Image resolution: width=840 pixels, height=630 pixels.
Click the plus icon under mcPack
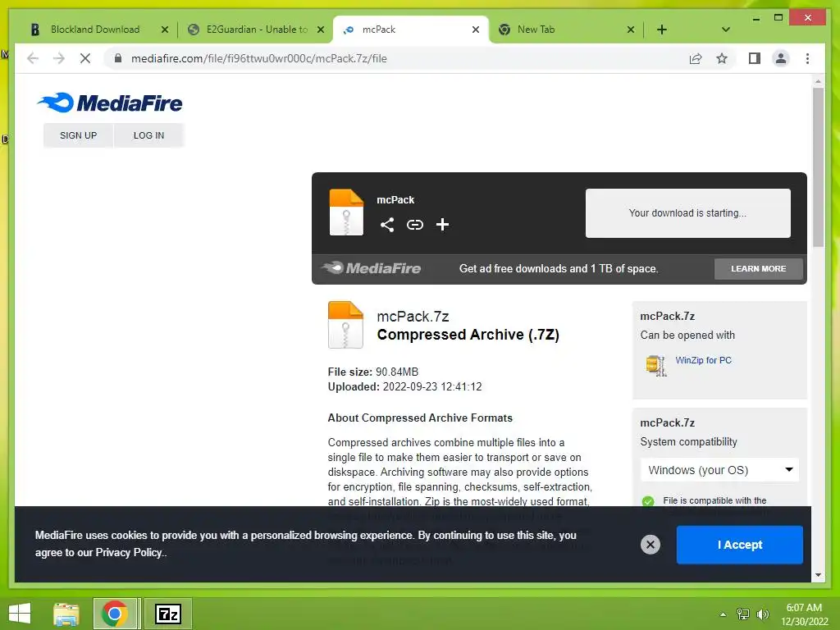pos(442,225)
